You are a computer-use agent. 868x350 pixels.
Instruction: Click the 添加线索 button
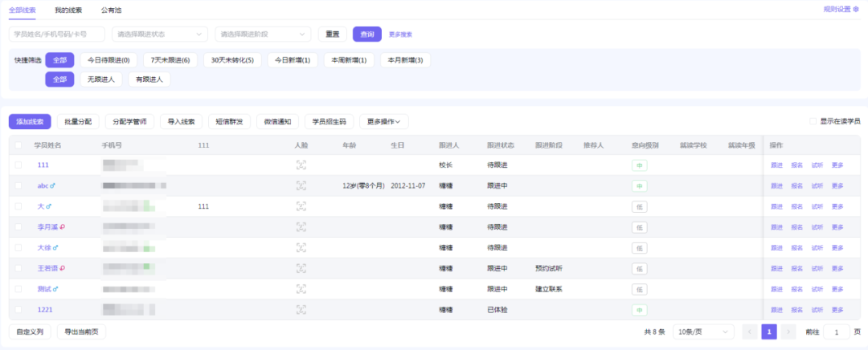(30, 121)
